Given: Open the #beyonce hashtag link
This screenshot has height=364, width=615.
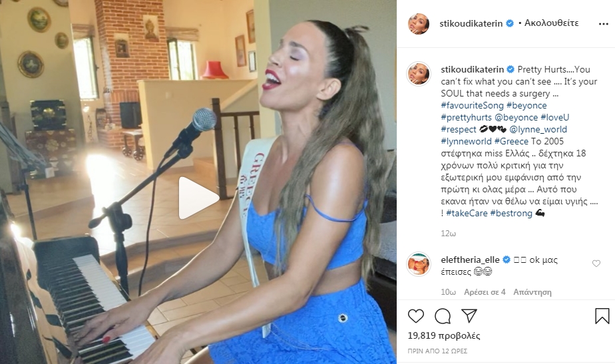Looking at the screenshot, I should click(x=526, y=105).
